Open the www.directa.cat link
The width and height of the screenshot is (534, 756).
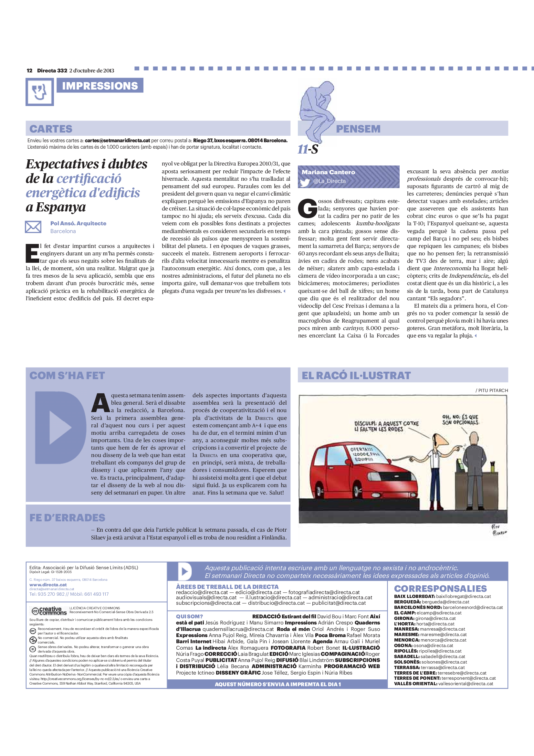point(48,585)
